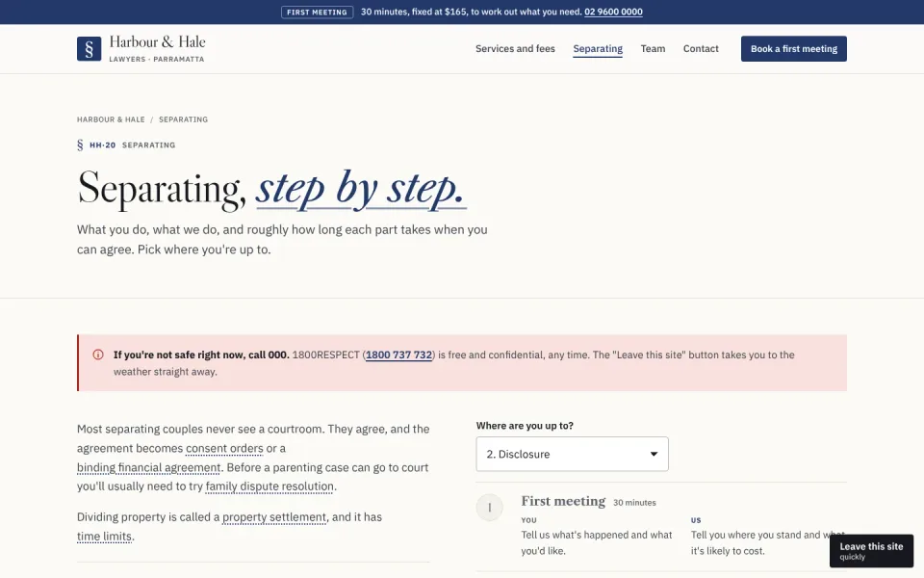Select Contact in the top navigation

(701, 49)
